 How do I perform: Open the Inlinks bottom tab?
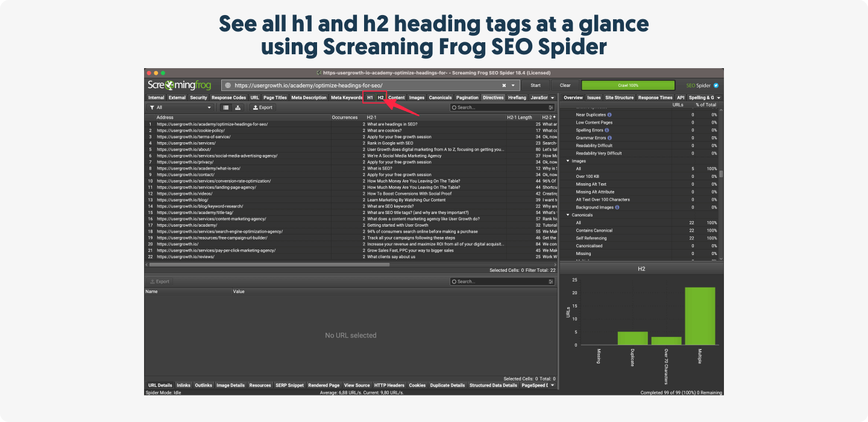tap(183, 385)
